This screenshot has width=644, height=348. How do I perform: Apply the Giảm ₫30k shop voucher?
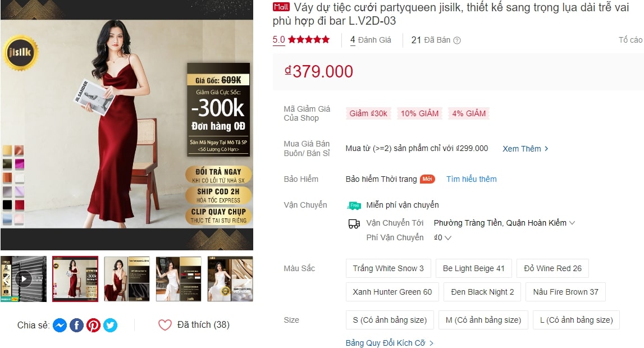[368, 113]
